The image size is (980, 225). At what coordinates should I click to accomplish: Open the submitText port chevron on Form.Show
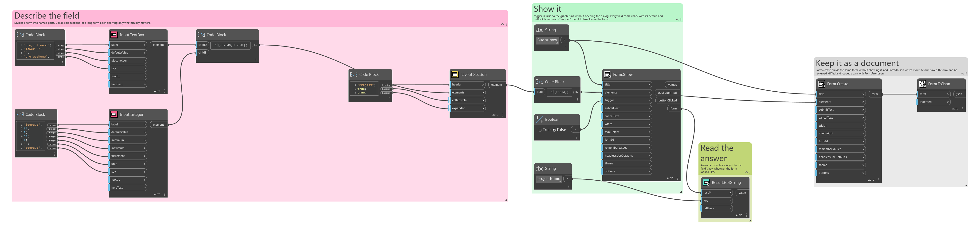[x=649, y=108]
